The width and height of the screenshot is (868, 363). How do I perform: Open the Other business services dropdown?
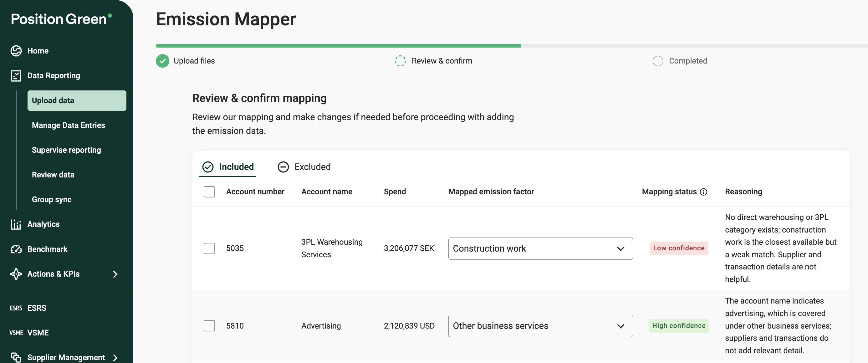pos(540,325)
